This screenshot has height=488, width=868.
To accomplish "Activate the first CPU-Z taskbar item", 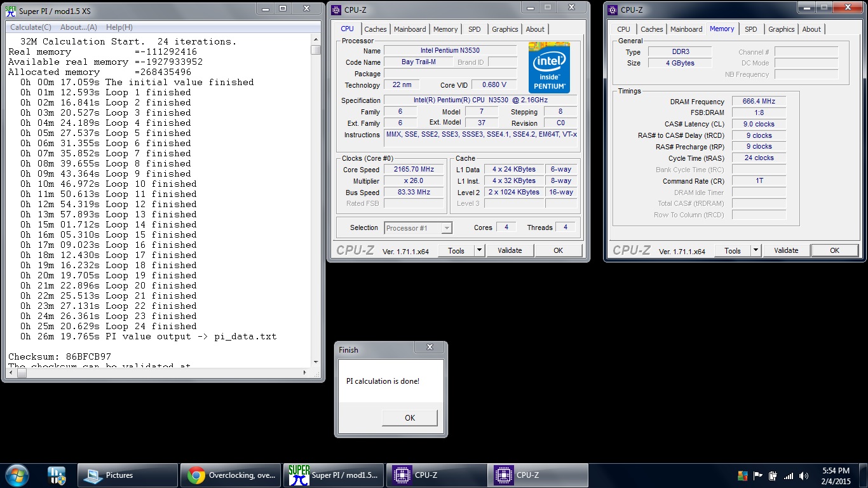I will click(437, 475).
